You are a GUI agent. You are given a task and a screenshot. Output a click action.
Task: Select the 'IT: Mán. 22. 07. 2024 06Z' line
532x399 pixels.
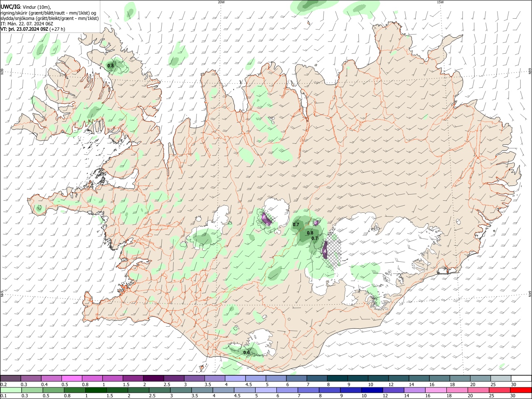[x=27, y=24]
